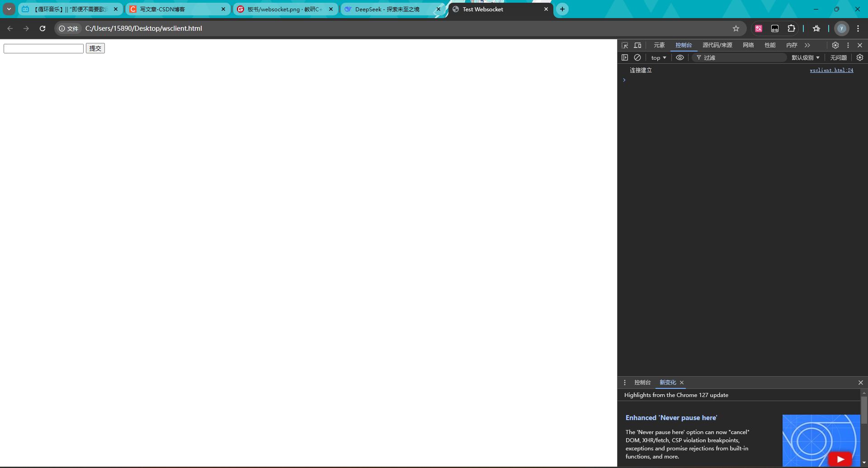This screenshot has width=868, height=468.
Task: Select the drawer 新变化 tab
Action: 668,383
